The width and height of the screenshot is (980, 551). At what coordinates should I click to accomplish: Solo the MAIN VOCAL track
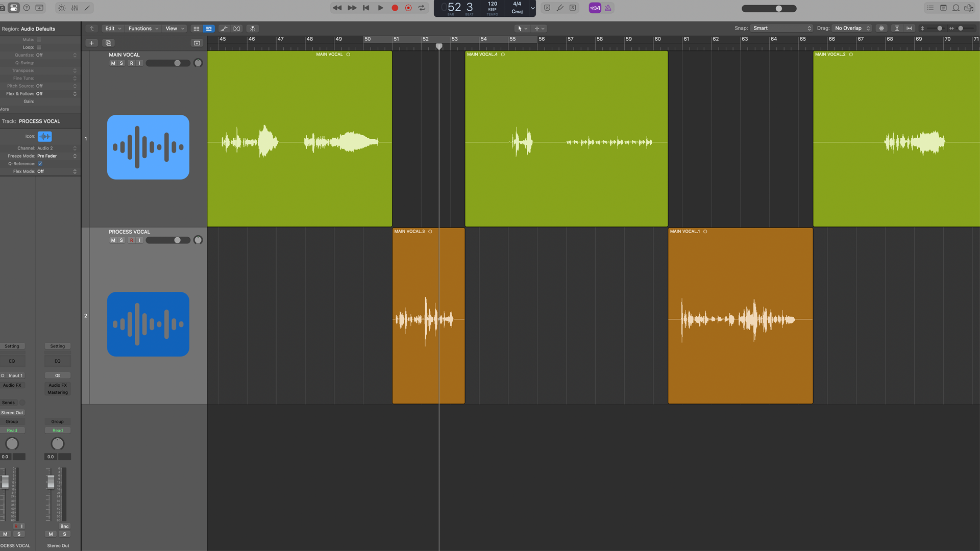click(x=121, y=63)
